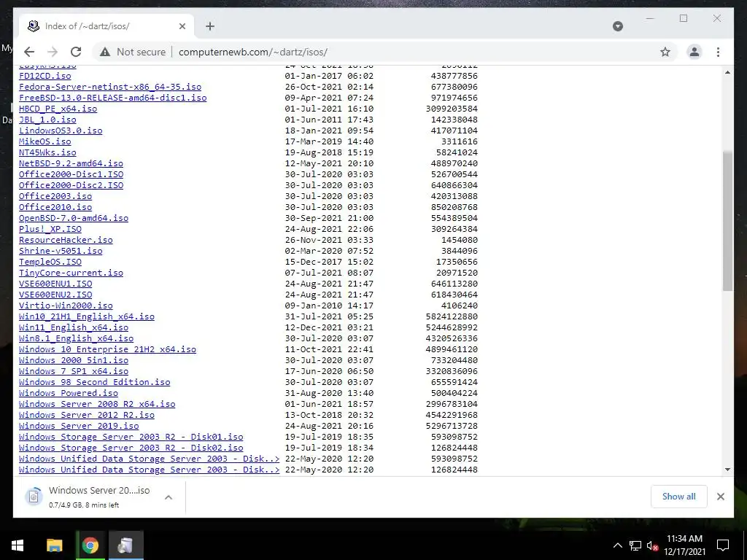Click Win10_21H1_English_x64.iso link
The width and height of the screenshot is (747, 560).
[x=87, y=316]
